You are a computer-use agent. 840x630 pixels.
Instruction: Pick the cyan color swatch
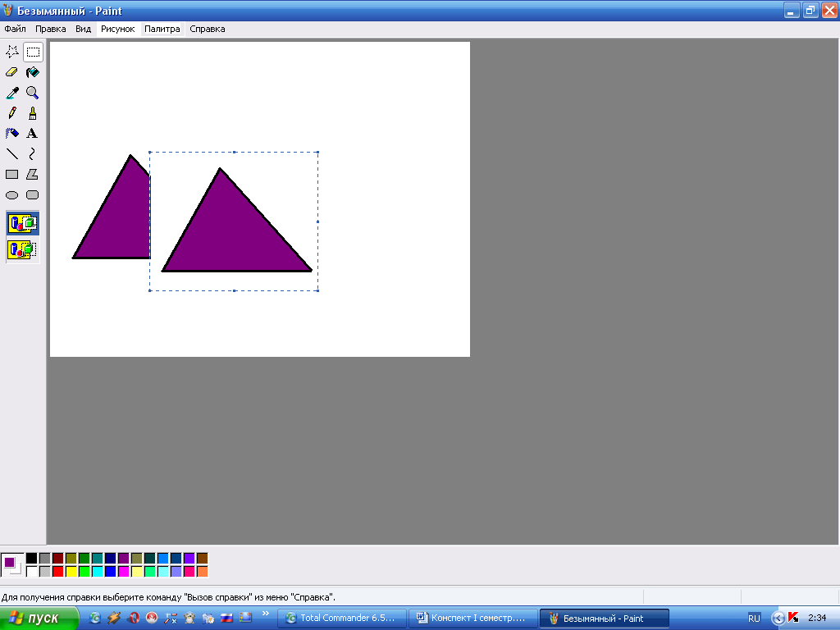click(97, 572)
